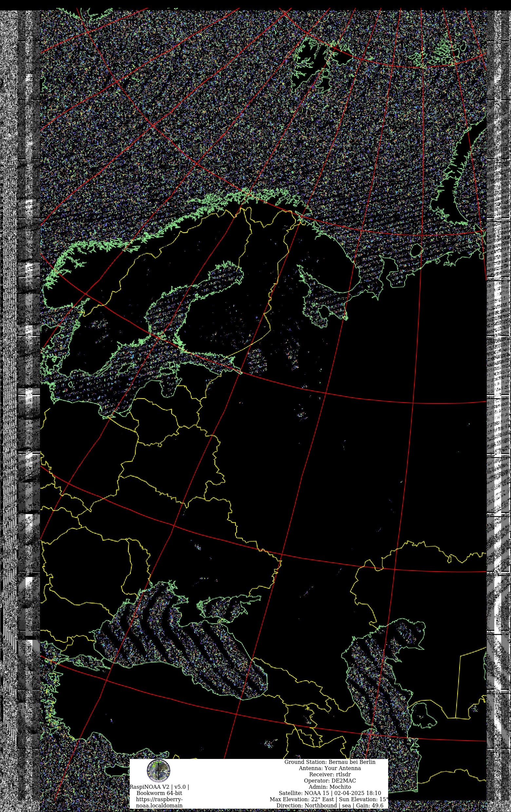Click the weather satellite station logo
Screen dimensions: 511x812
(x=159, y=771)
